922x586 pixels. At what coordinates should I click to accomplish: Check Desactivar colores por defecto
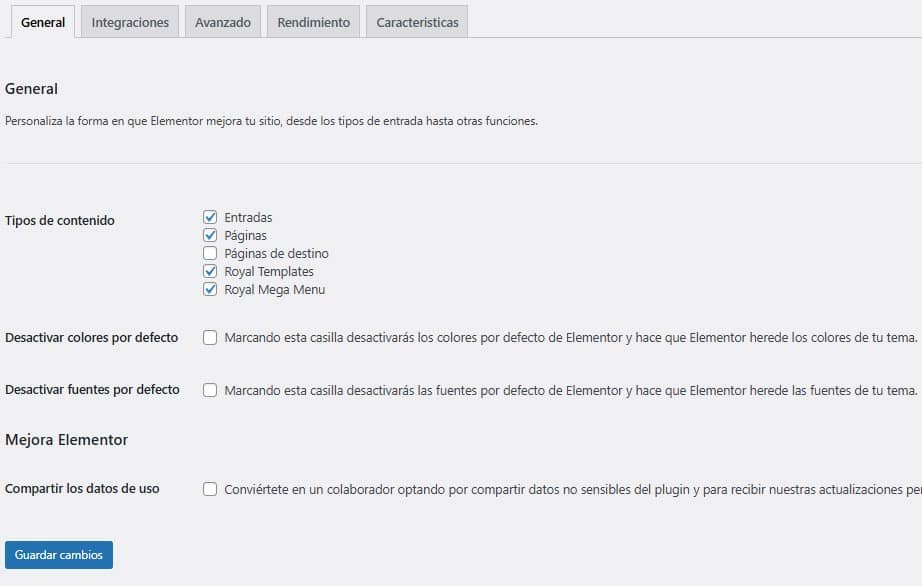pyautogui.click(x=210, y=338)
